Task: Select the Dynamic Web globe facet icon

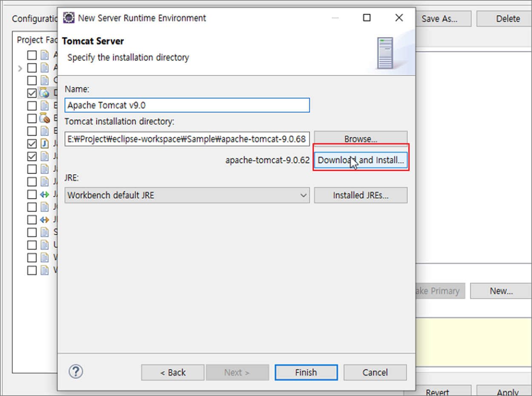Action: (x=44, y=93)
